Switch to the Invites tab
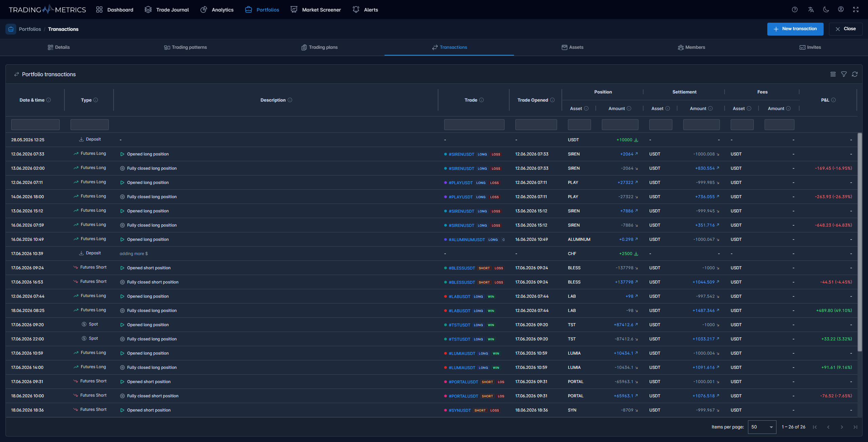868x442 pixels. click(810, 47)
